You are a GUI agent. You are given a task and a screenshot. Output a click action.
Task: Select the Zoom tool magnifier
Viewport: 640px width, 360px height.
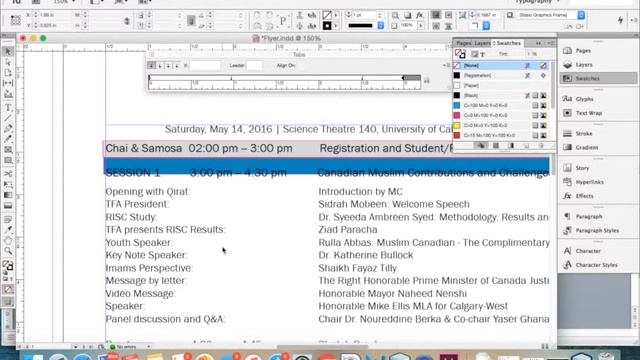tap(8, 251)
